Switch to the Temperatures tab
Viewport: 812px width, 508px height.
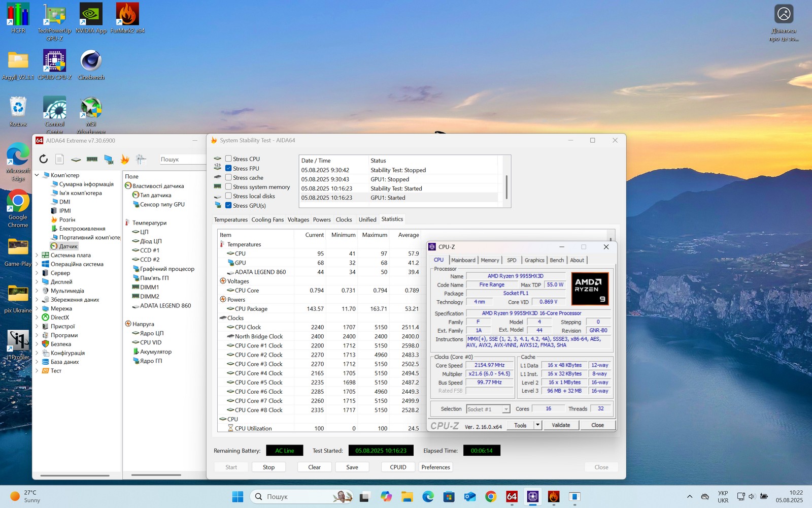[231, 219]
